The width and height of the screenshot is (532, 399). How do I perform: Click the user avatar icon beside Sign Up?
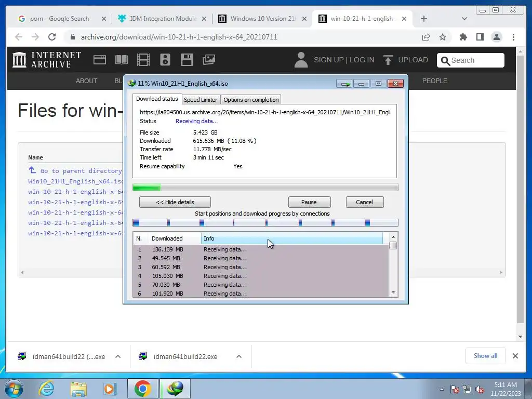pos(301,60)
